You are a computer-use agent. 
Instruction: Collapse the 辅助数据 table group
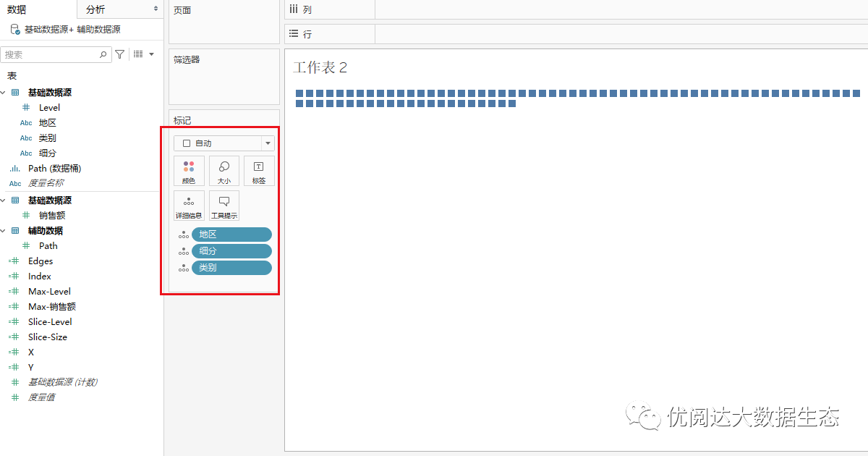3,231
